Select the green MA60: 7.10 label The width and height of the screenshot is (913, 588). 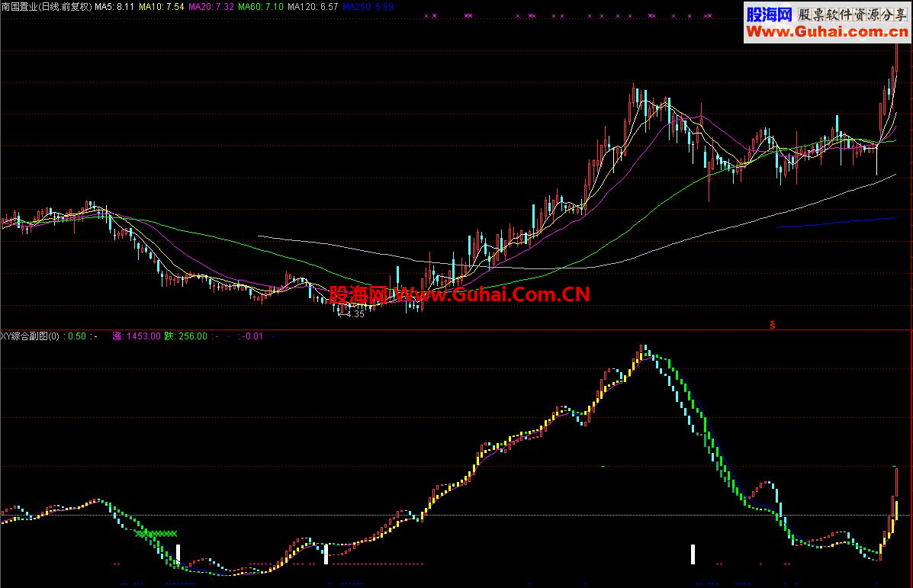[x=261, y=7]
